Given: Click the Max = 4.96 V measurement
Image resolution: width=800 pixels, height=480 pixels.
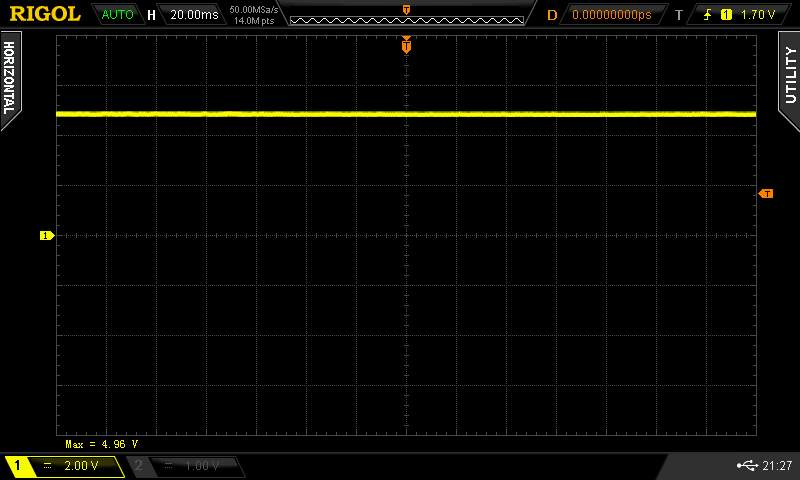Looking at the screenshot, I should [x=101, y=443].
